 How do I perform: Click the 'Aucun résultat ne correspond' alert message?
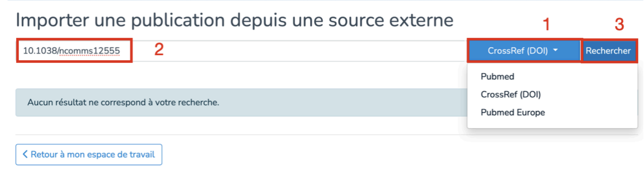(123, 102)
